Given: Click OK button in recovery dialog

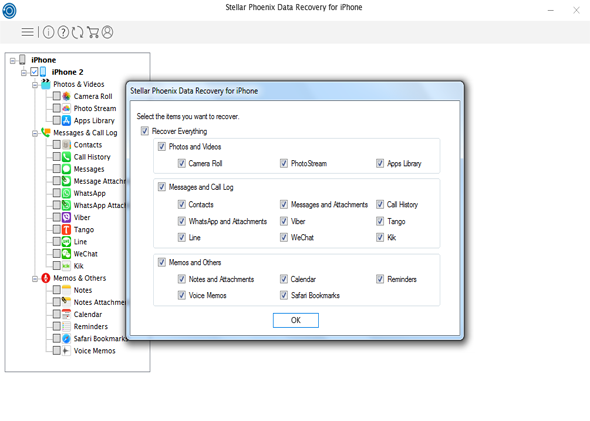Looking at the screenshot, I should point(296,320).
